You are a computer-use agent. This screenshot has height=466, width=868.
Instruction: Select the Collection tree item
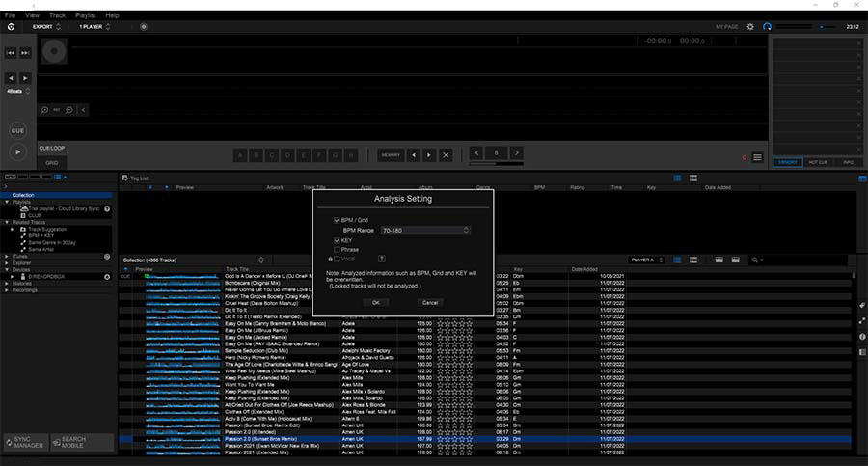pos(57,195)
